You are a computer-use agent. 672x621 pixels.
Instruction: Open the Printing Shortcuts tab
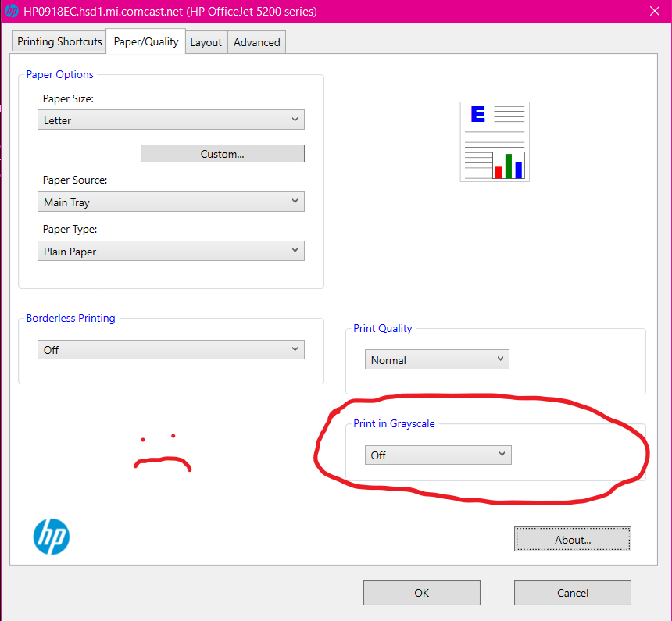(x=59, y=41)
